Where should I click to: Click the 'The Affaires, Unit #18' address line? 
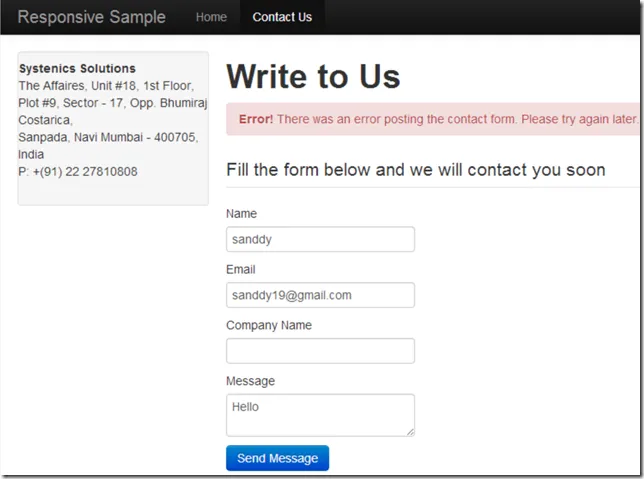pyautogui.click(x=106, y=86)
